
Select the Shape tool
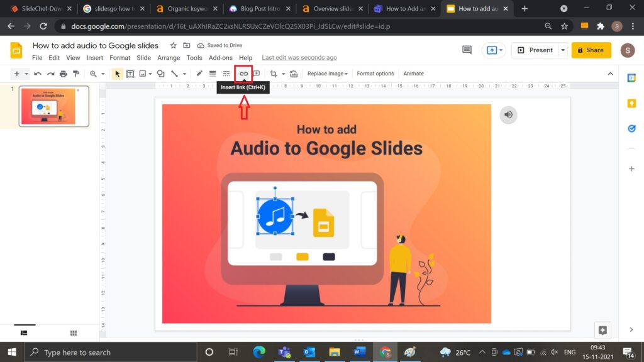click(160, 74)
